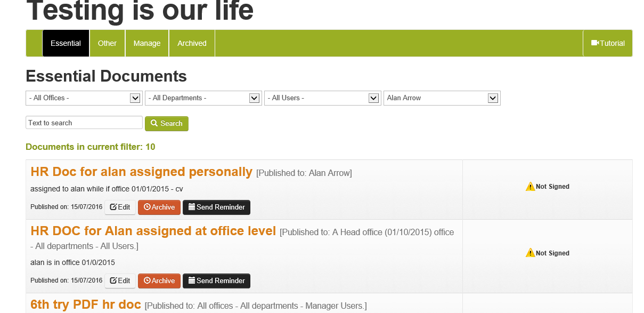644x313 pixels.
Task: Click the warning icon beside first Not Signed
Action: tap(530, 187)
